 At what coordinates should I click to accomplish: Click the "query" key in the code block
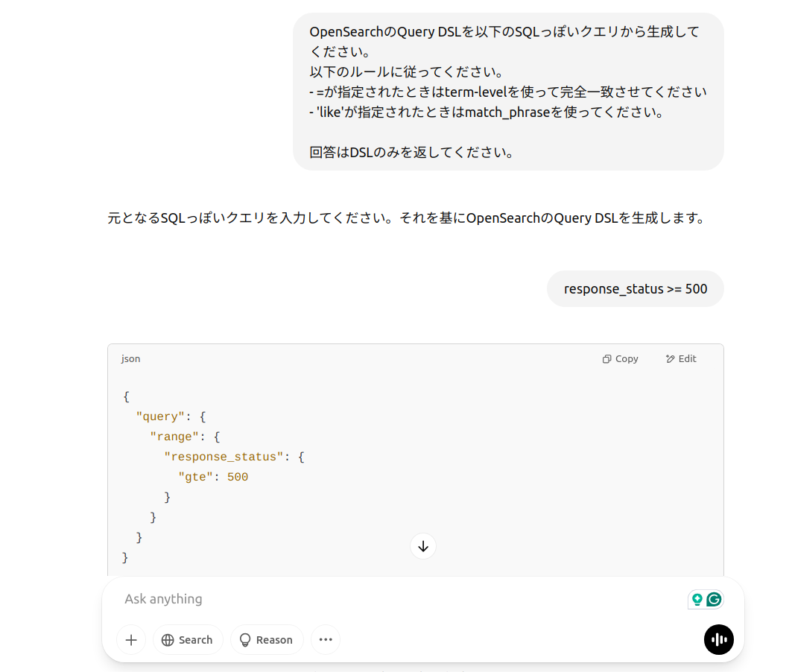pyautogui.click(x=160, y=417)
